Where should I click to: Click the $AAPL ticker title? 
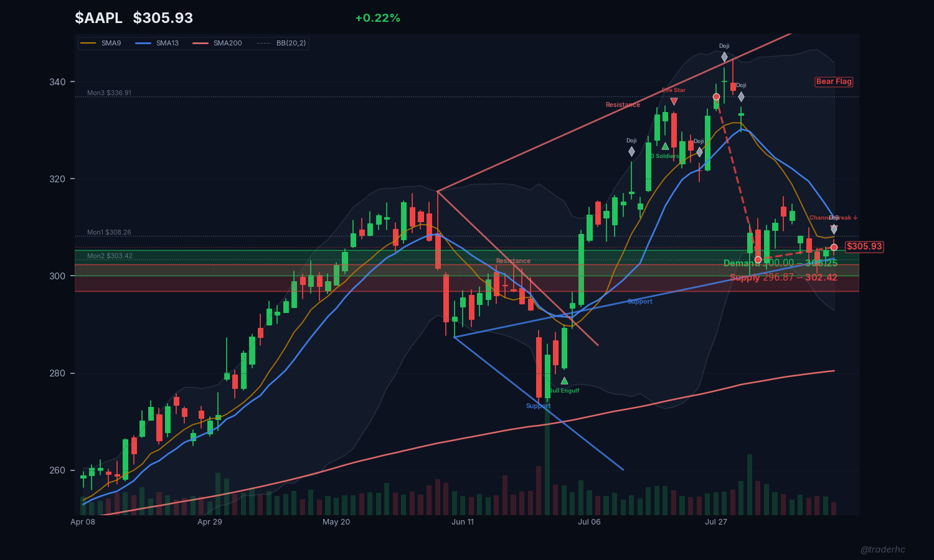click(99, 18)
